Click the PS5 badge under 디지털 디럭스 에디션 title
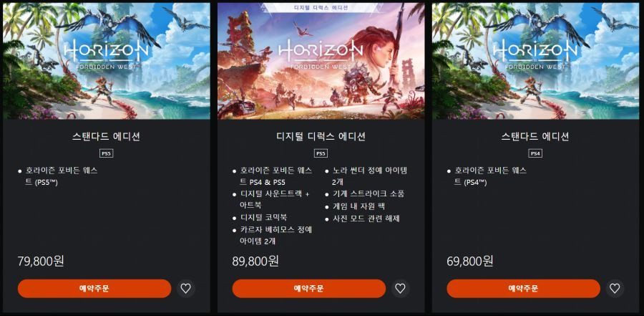Image resolution: width=644 pixels, height=316 pixels. [321, 153]
